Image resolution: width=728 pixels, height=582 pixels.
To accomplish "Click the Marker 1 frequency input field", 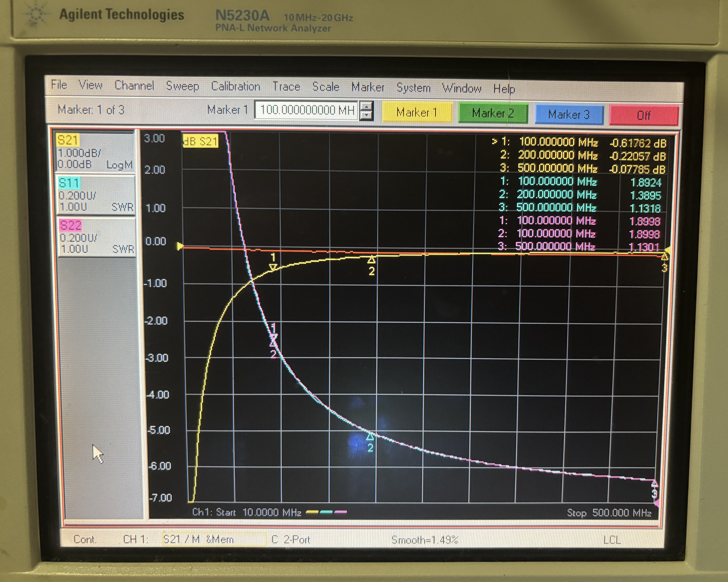I will (306, 110).
